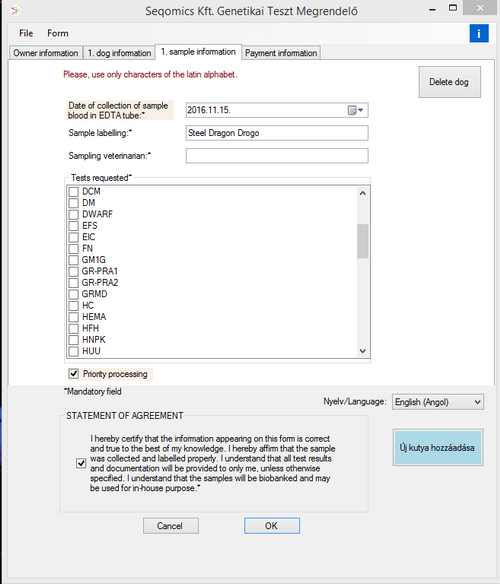
Task: Click the Delete dog button
Action: [449, 82]
